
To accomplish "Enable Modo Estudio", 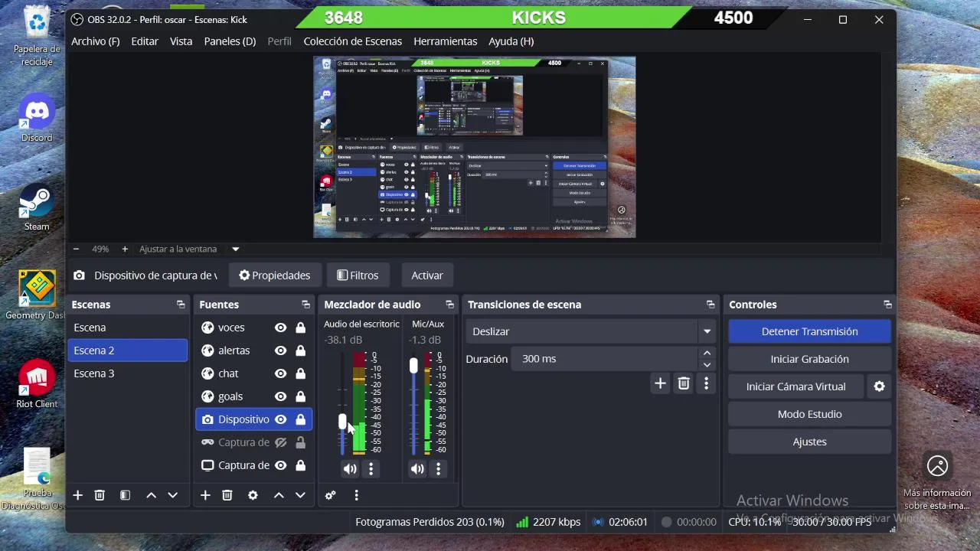I will pos(809,414).
